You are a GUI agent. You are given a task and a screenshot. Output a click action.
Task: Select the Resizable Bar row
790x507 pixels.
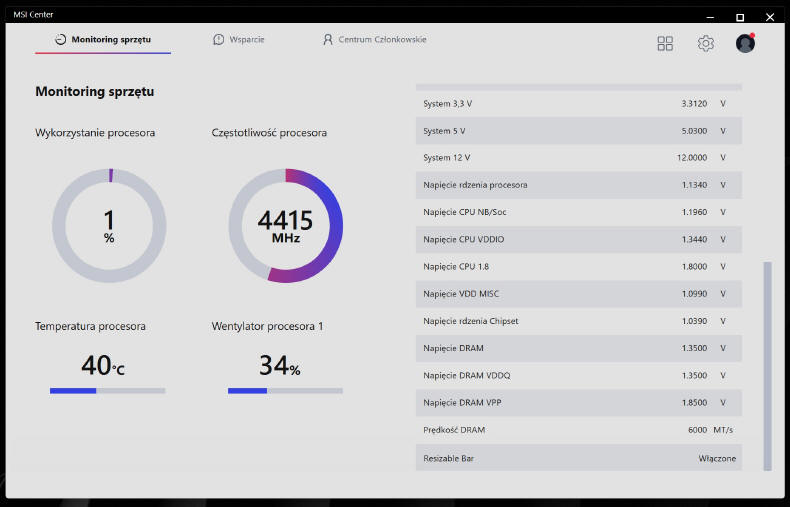578,458
